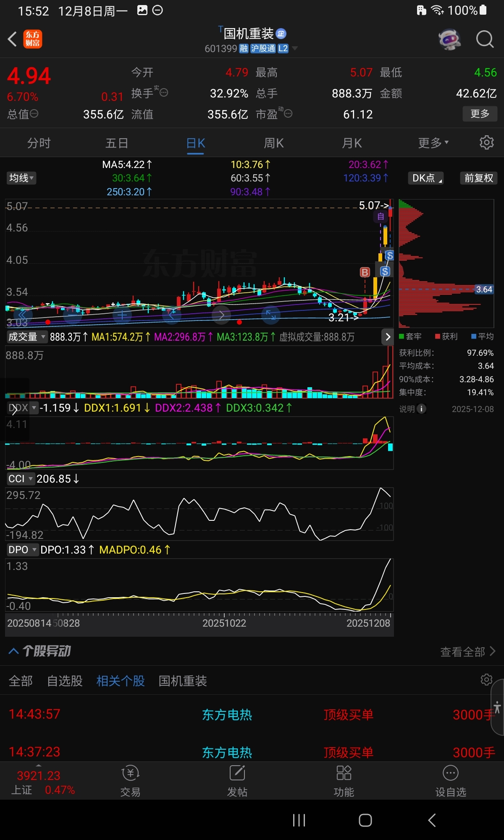The height and width of the screenshot is (840, 504).
Task: Open the 成交量 indicator dropdown
Action: tap(26, 337)
